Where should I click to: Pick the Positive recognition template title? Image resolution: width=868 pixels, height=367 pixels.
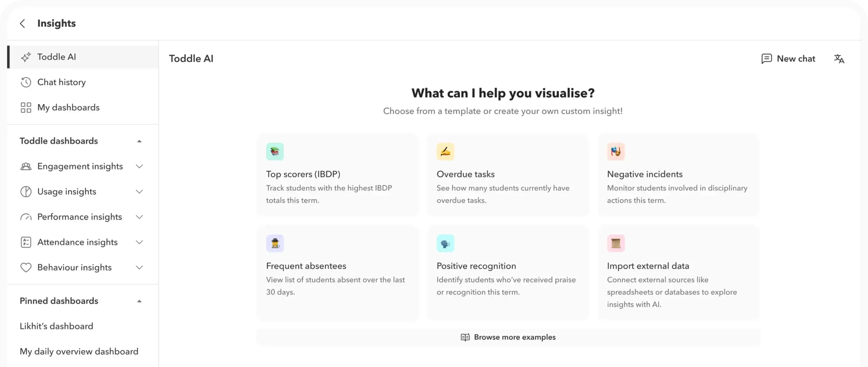476,266
